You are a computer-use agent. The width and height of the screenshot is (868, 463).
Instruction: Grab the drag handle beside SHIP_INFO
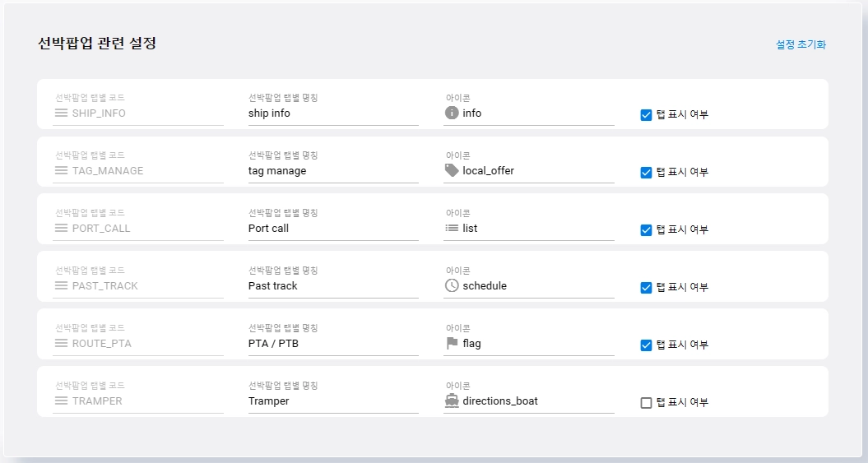[61, 113]
